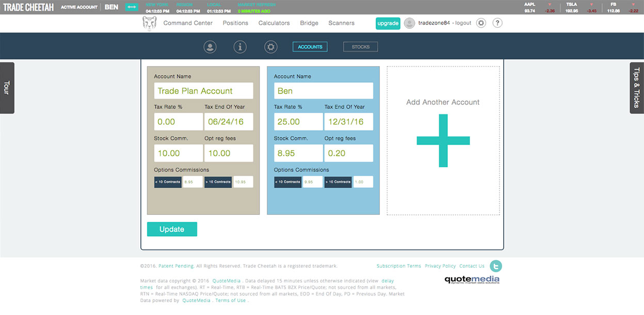644x315 pixels.
Task: Click the Ben account name field
Action: tap(323, 91)
